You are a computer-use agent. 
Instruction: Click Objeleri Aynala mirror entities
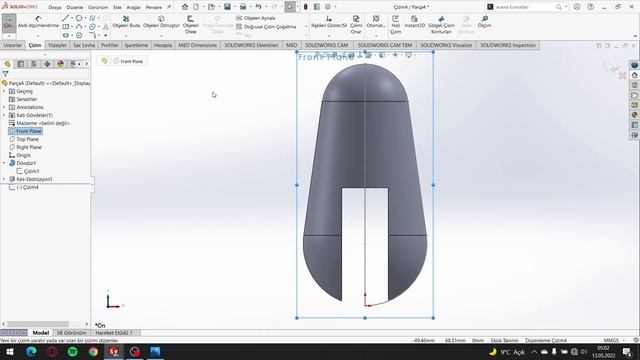(x=256, y=18)
